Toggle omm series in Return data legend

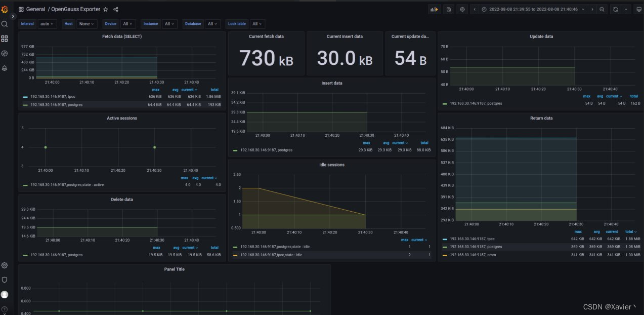point(473,255)
